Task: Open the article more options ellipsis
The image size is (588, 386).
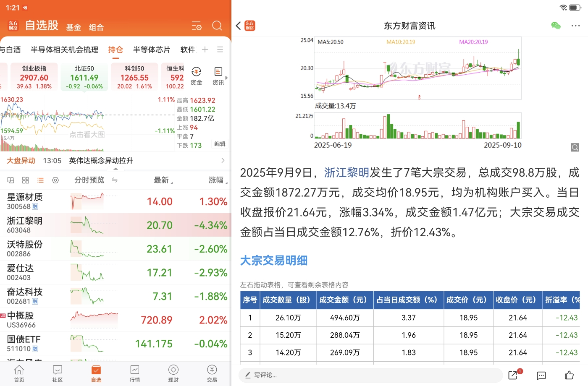Action: (575, 26)
